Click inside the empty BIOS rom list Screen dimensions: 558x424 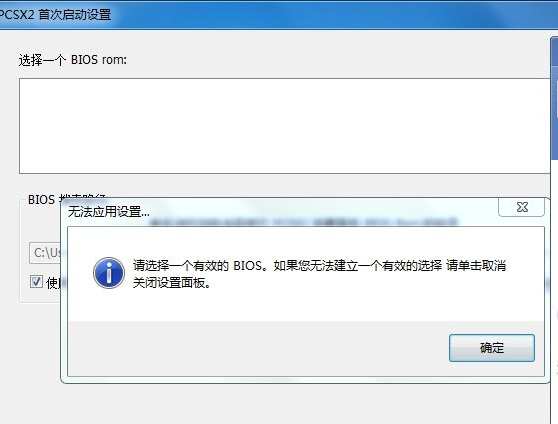[x=284, y=126]
